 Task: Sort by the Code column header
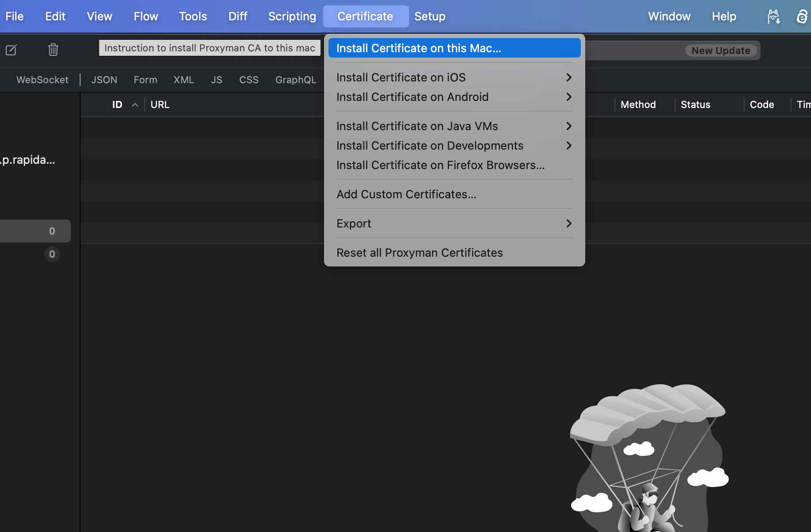tap(762, 105)
